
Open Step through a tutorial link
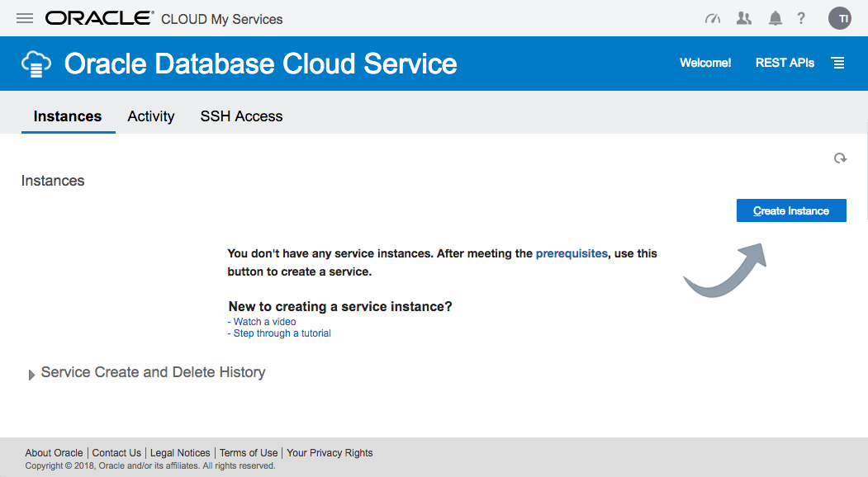282,333
